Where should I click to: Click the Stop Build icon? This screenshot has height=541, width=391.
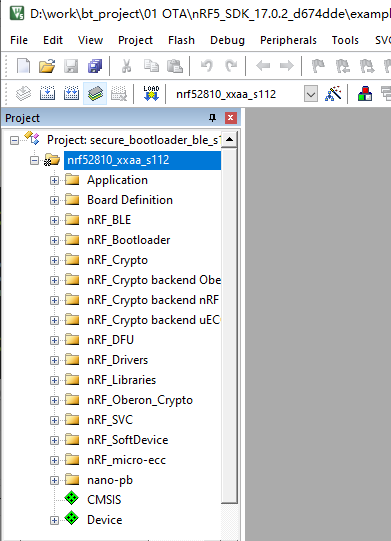point(119,94)
